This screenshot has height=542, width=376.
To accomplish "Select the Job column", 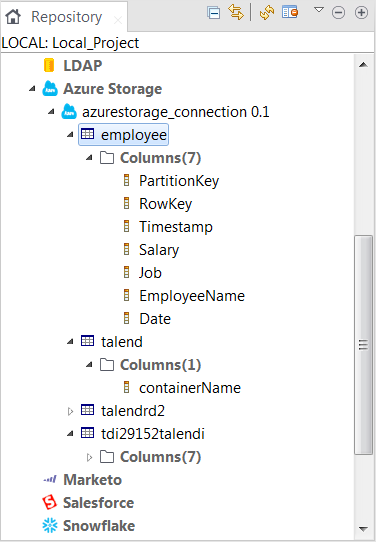I will (x=150, y=273).
